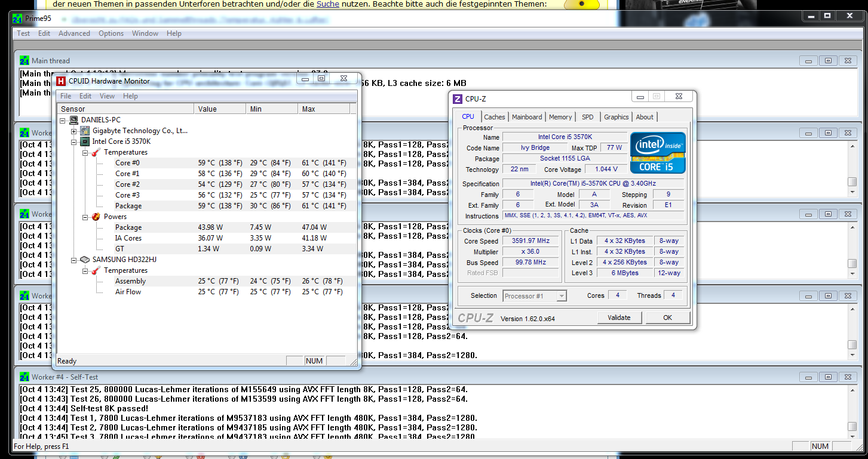Select the Assembly temperature row
Viewport: 868px width, 459px height.
tap(207, 281)
